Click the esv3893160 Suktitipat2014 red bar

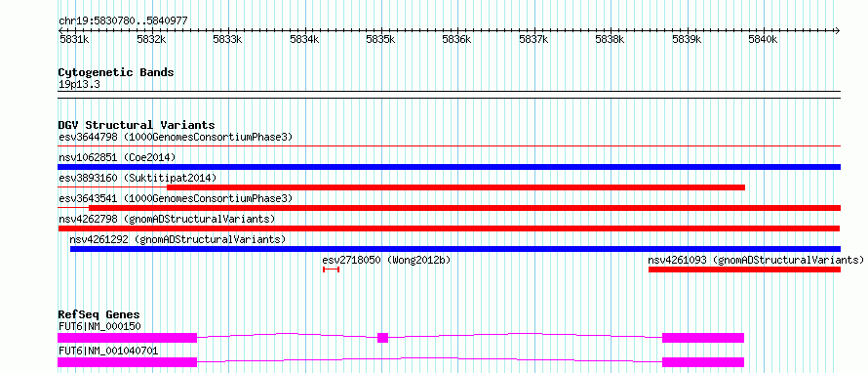click(x=455, y=187)
